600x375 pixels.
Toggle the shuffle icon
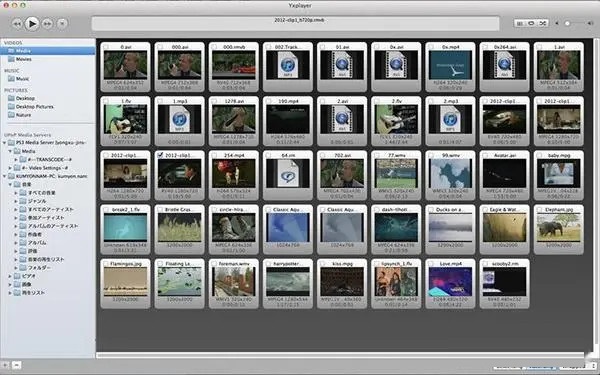543,23
